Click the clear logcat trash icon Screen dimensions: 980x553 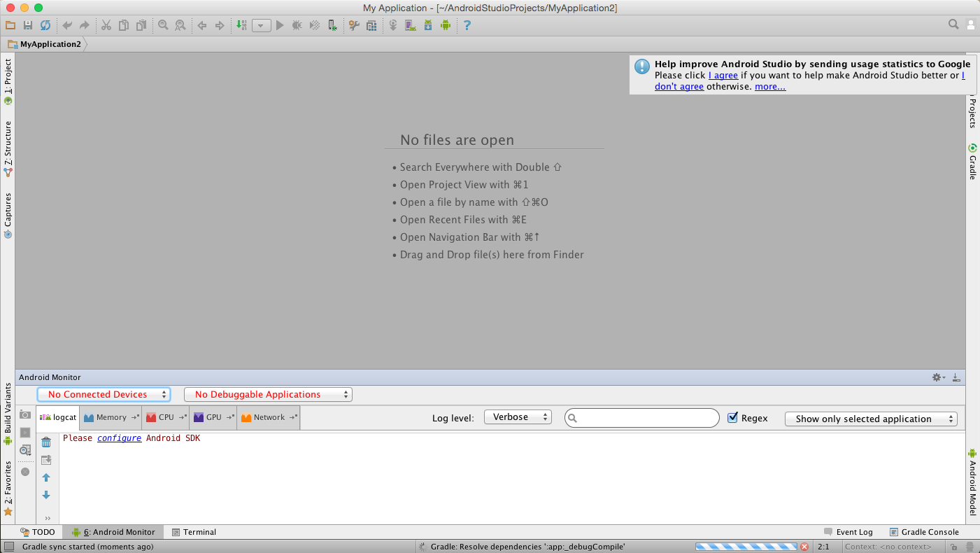[46, 442]
